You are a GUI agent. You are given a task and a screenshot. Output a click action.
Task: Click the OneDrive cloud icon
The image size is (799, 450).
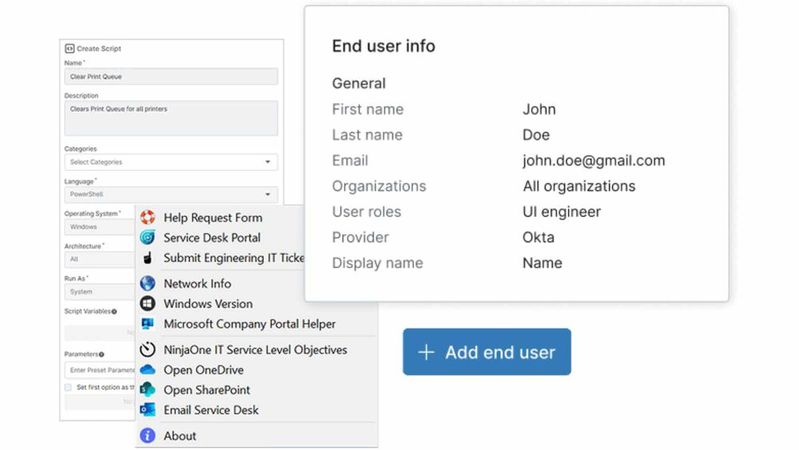pyautogui.click(x=148, y=370)
